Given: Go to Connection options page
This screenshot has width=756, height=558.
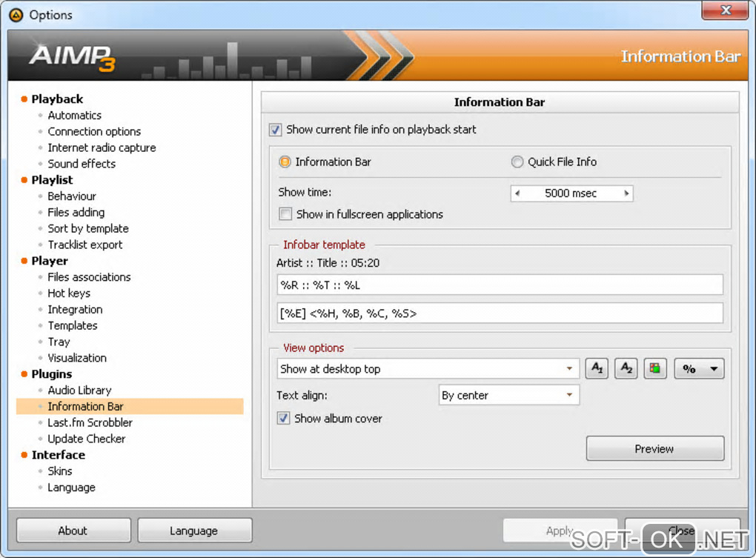Looking at the screenshot, I should pos(95,132).
